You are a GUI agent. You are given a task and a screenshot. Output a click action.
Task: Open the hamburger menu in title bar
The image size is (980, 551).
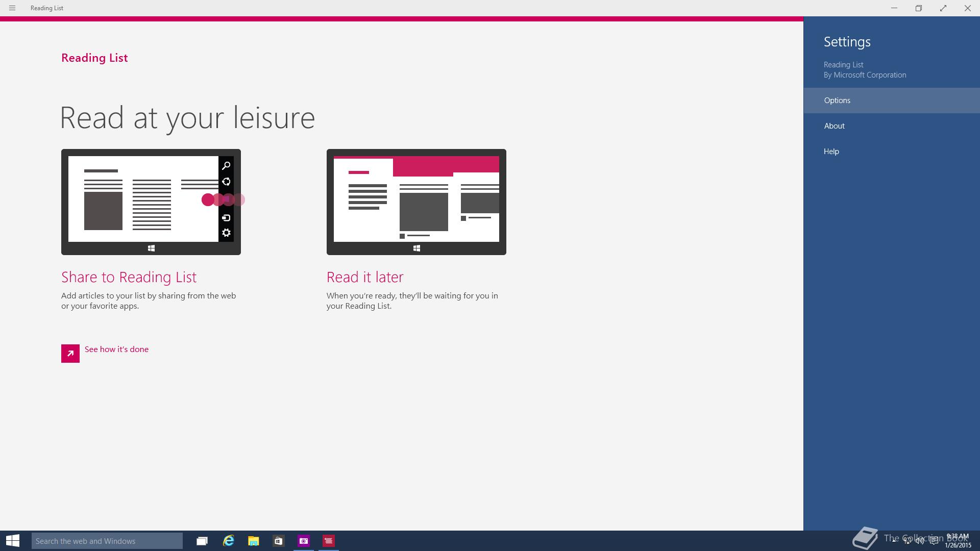coord(12,8)
